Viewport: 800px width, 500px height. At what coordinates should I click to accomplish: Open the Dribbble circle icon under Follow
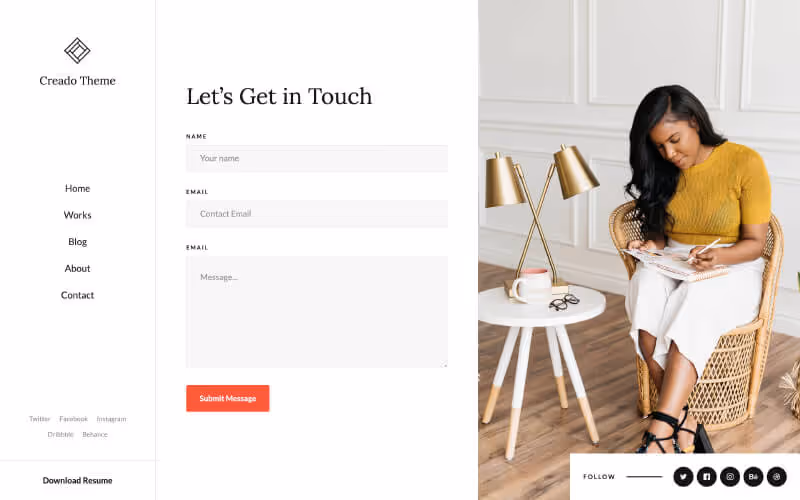coord(777,477)
